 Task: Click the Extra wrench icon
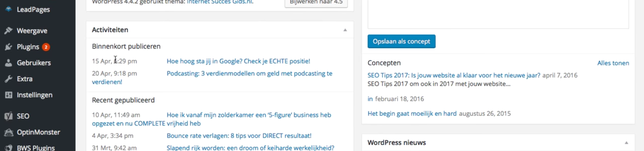click(9, 79)
